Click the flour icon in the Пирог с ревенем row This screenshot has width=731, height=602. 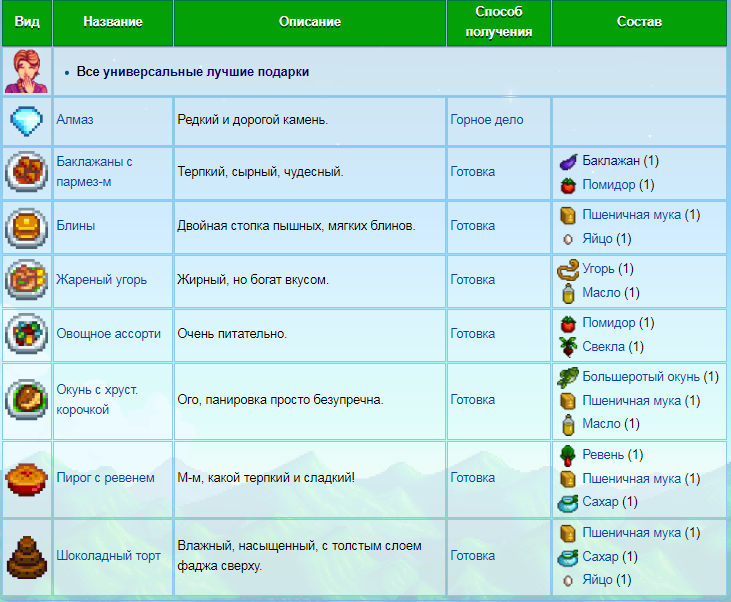point(568,479)
